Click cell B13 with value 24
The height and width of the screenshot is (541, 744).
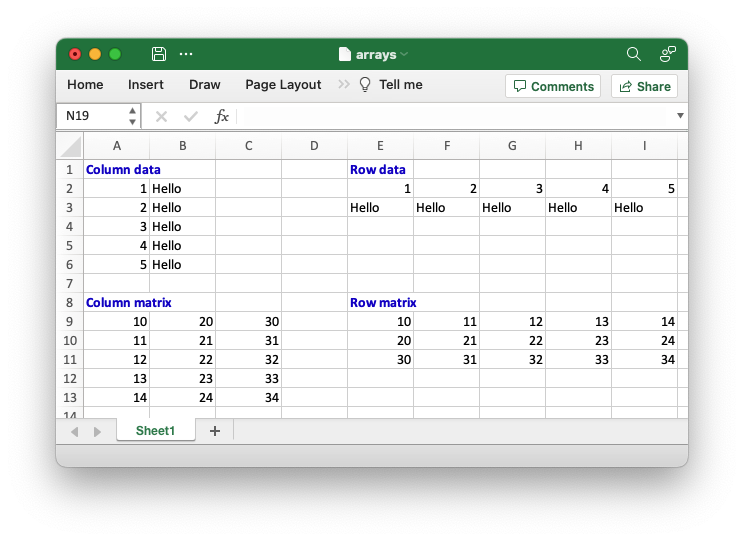click(x=183, y=397)
